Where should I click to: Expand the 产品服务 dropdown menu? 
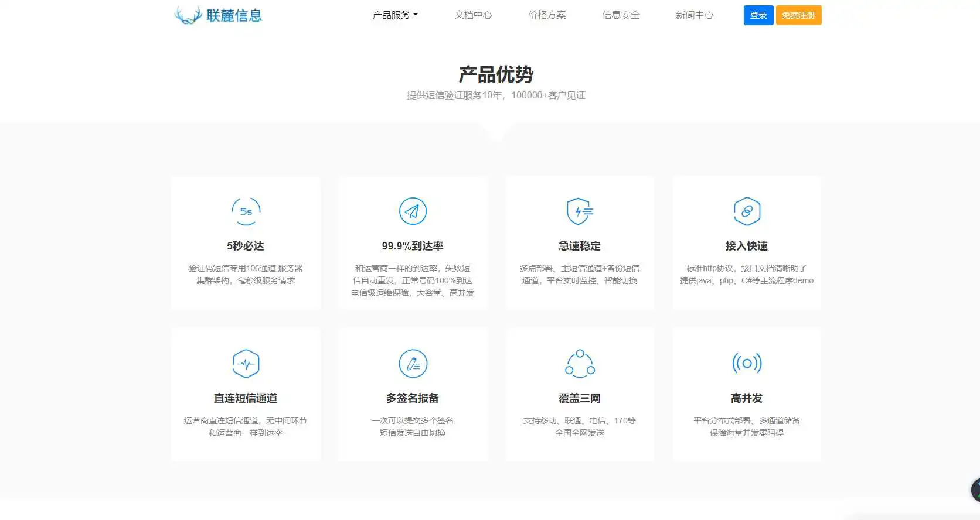pos(395,15)
